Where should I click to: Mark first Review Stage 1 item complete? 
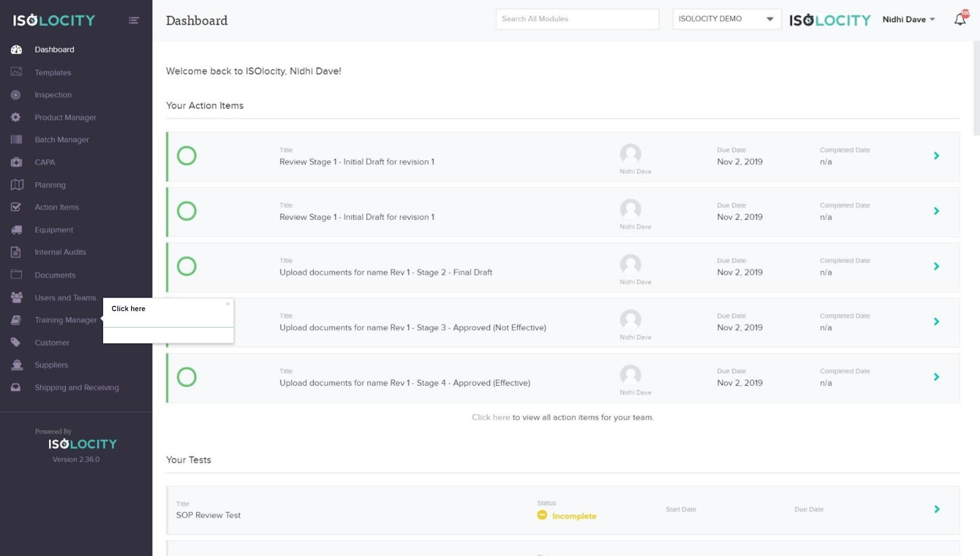point(187,156)
